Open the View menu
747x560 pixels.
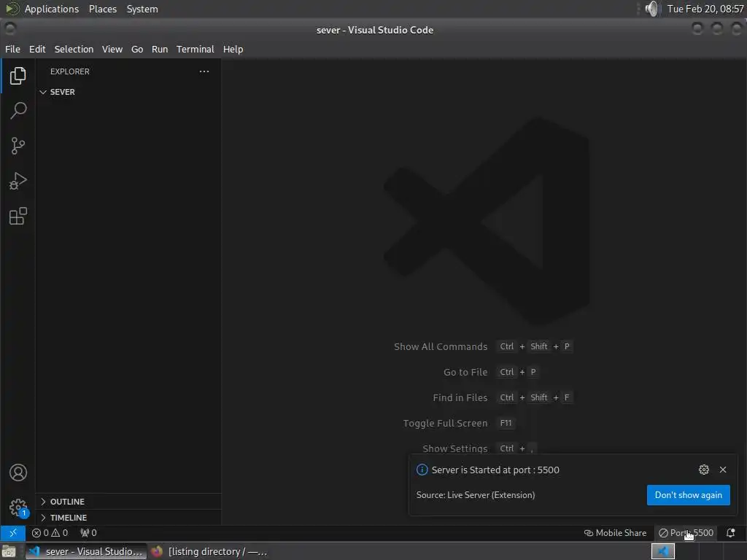point(112,49)
